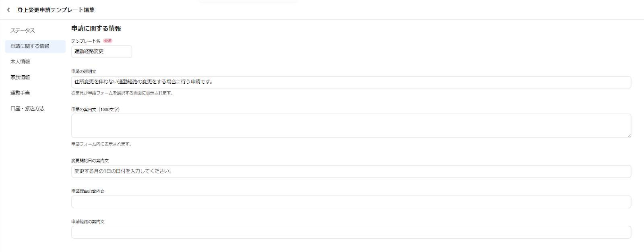This screenshot has height=252, width=644.
Task: Click the 申請に関する情報 heading
Action: (96, 29)
